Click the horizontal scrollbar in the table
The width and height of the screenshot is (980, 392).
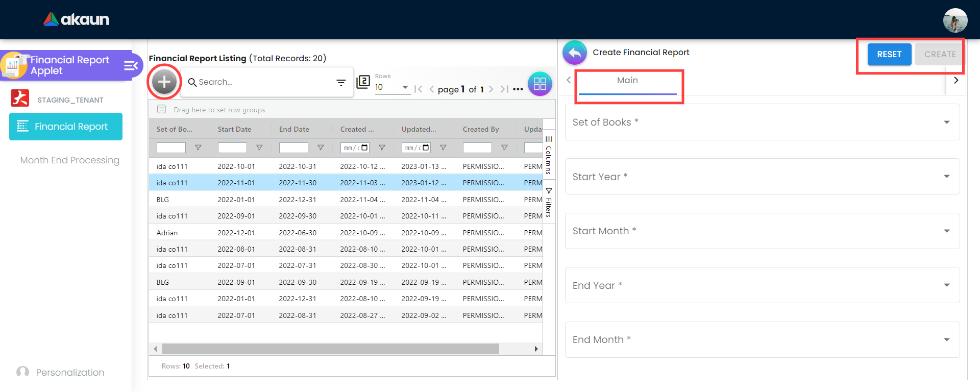click(330, 349)
